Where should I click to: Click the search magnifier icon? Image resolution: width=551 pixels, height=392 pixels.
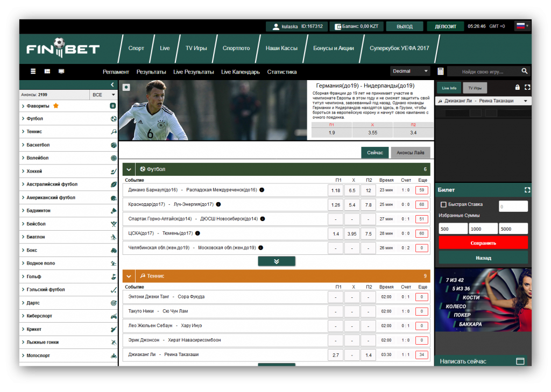[524, 71]
